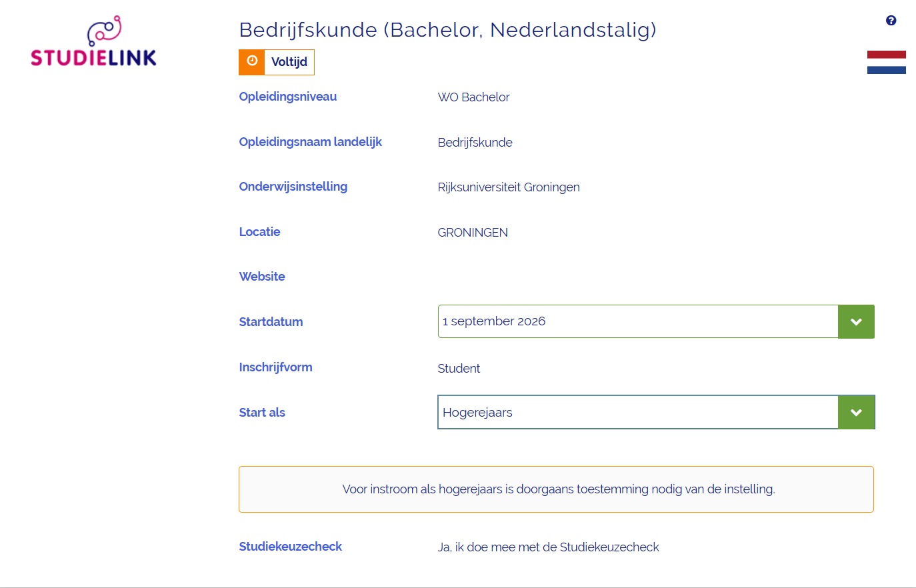This screenshot has height=588, width=916.
Task: Click the help question mark icon
Action: [x=891, y=21]
